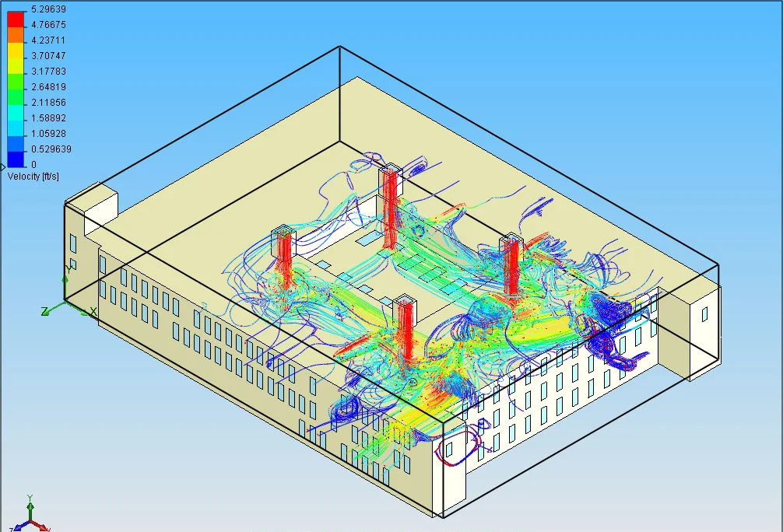Click the small arrow marker beside legend zero

click(x=2, y=167)
